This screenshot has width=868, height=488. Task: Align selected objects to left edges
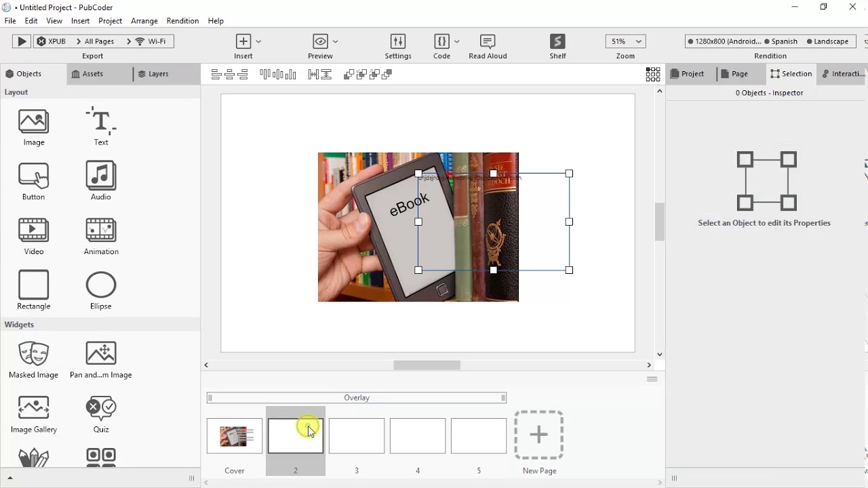click(x=216, y=75)
